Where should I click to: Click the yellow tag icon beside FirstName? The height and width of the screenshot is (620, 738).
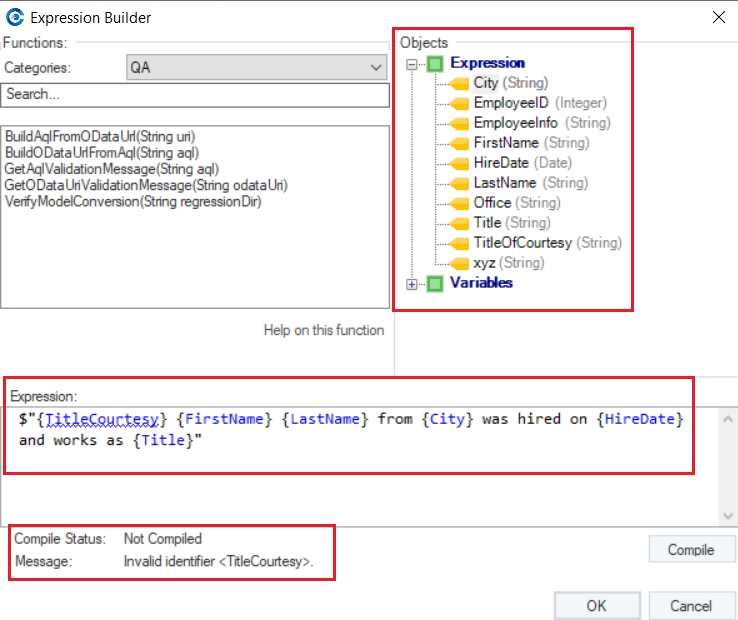(x=459, y=144)
